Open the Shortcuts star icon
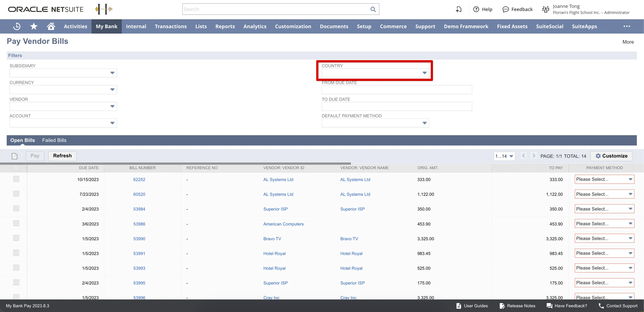644x312 pixels. 34,26
